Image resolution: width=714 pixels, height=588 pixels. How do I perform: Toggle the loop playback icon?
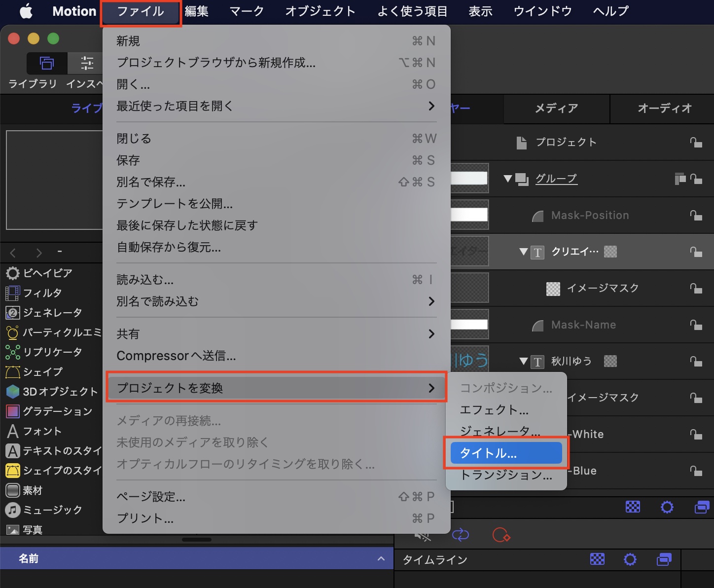tap(461, 535)
